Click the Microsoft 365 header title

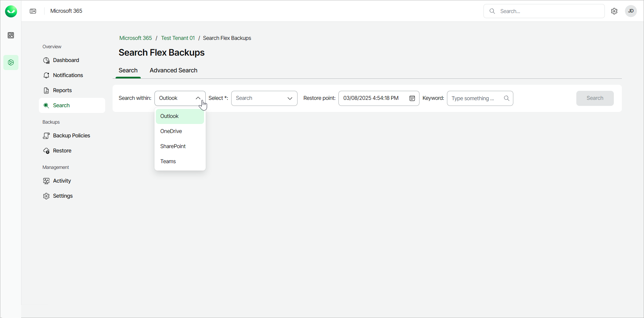(x=66, y=11)
